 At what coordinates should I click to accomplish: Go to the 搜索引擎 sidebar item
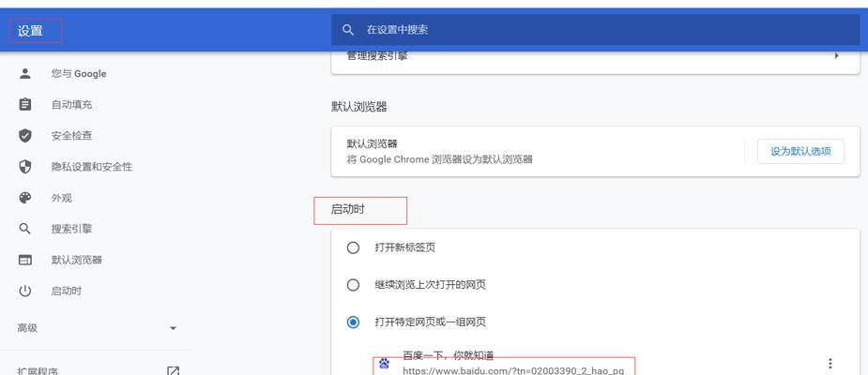[x=72, y=229]
